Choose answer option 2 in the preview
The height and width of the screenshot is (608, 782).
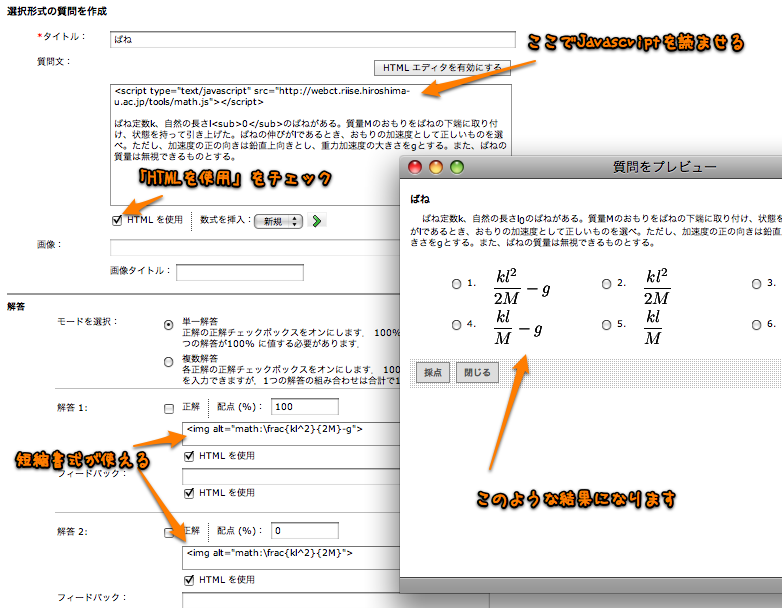point(606,284)
